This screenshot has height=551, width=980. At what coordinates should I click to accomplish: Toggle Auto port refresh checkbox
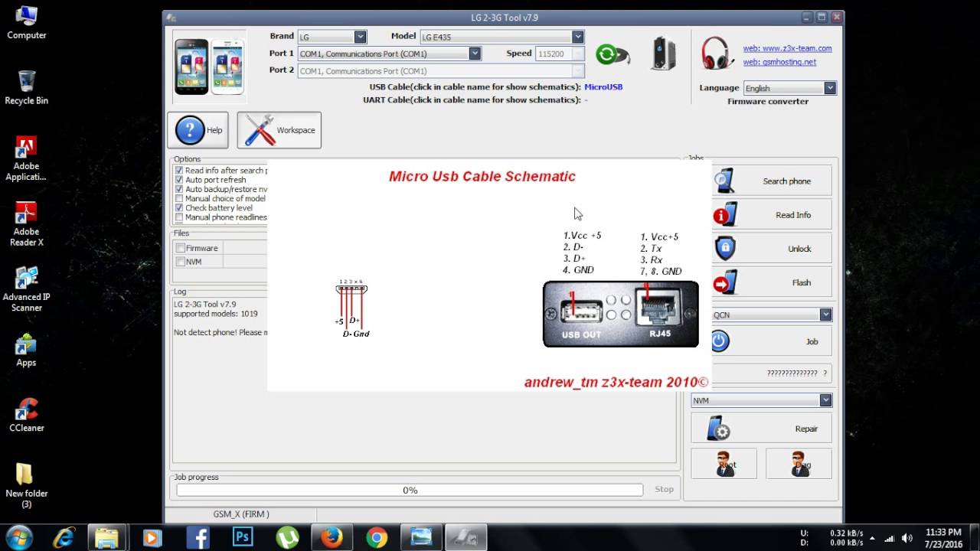(x=179, y=180)
